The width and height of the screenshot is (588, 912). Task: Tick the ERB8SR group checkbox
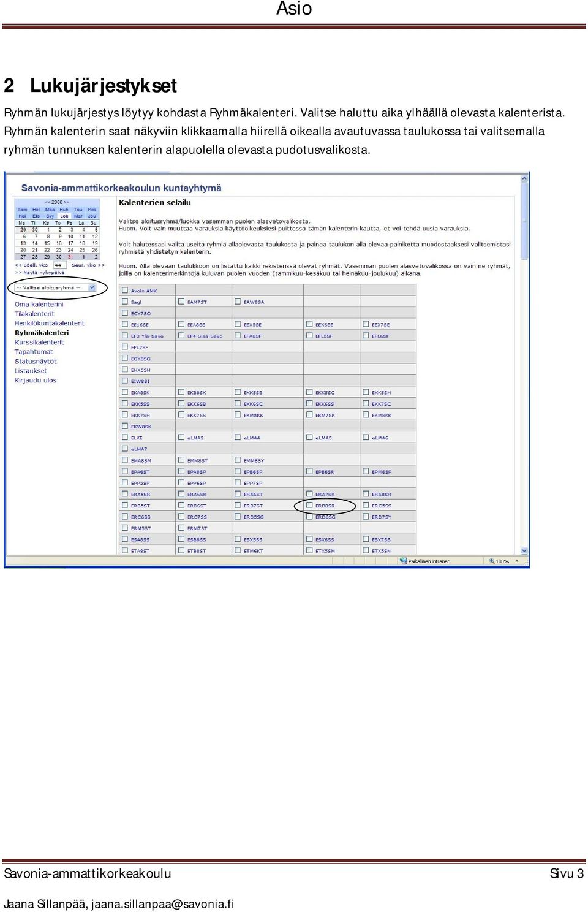(x=309, y=506)
